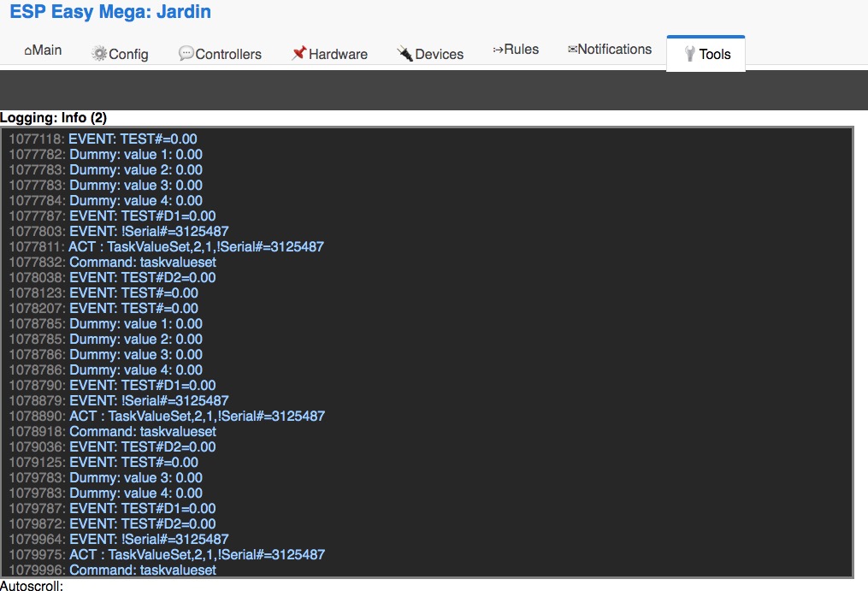Screen dimensions: 868x591
Task: Select log line 1077811 ACT : TaskValueSet
Action: tap(167, 247)
